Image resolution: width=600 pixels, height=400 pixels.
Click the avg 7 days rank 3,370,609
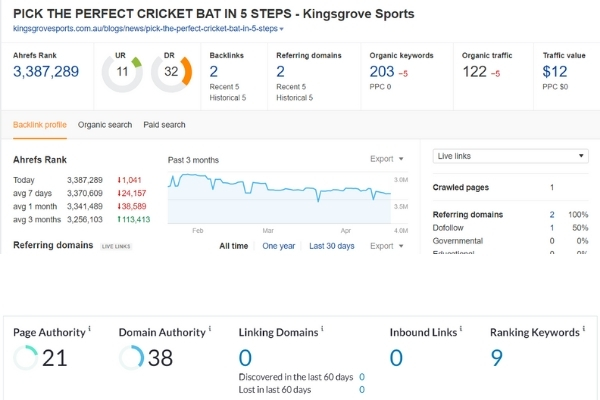coord(85,193)
